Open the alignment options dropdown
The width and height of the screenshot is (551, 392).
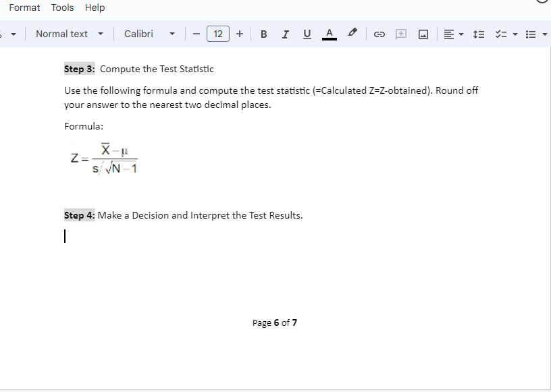451,34
